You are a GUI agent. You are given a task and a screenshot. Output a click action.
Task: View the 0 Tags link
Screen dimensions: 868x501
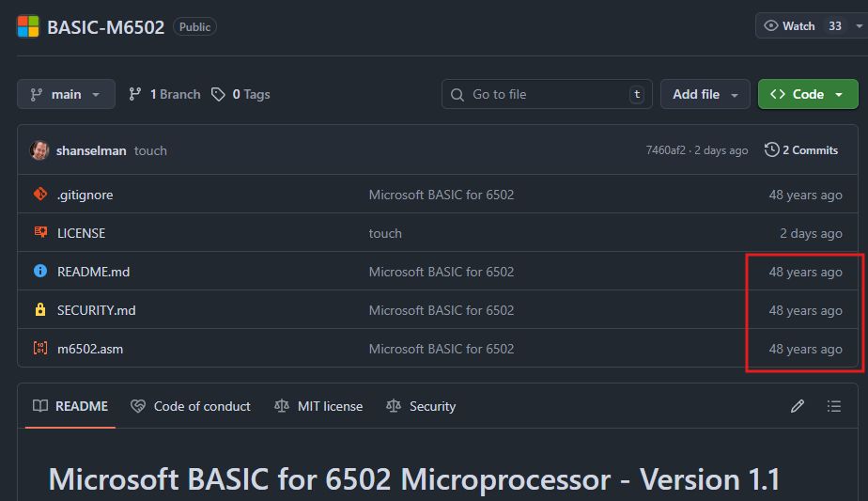tap(240, 94)
